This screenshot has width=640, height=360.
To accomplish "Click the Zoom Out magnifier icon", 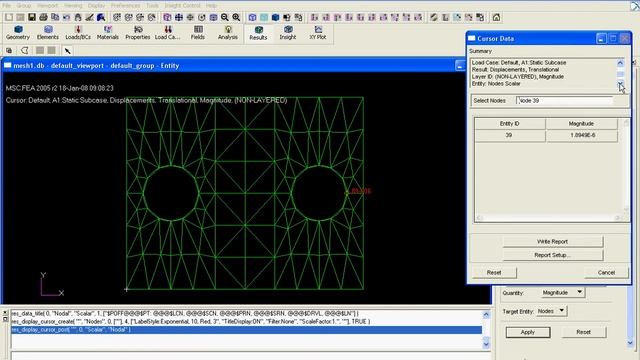I will (224, 17).
